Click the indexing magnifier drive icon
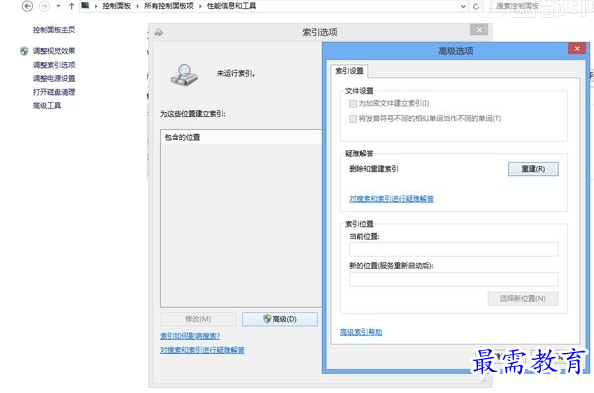This screenshot has width=594, height=393. click(x=184, y=75)
